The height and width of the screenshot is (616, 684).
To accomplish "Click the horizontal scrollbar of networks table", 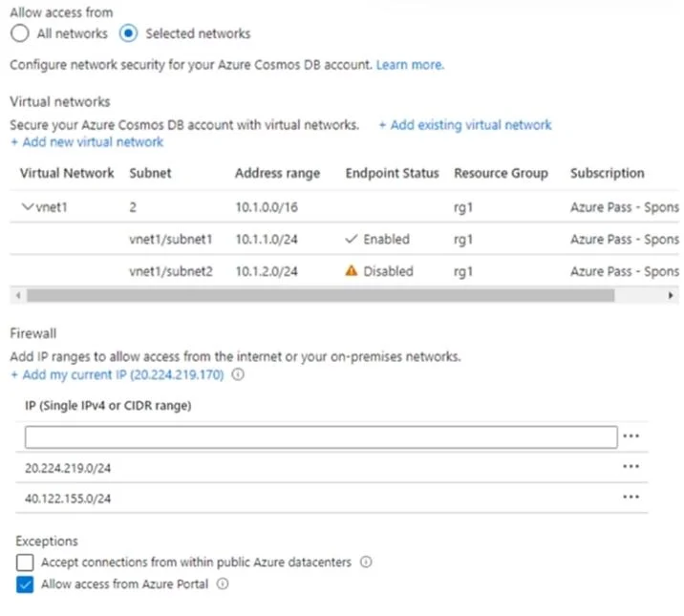I will pos(321,295).
